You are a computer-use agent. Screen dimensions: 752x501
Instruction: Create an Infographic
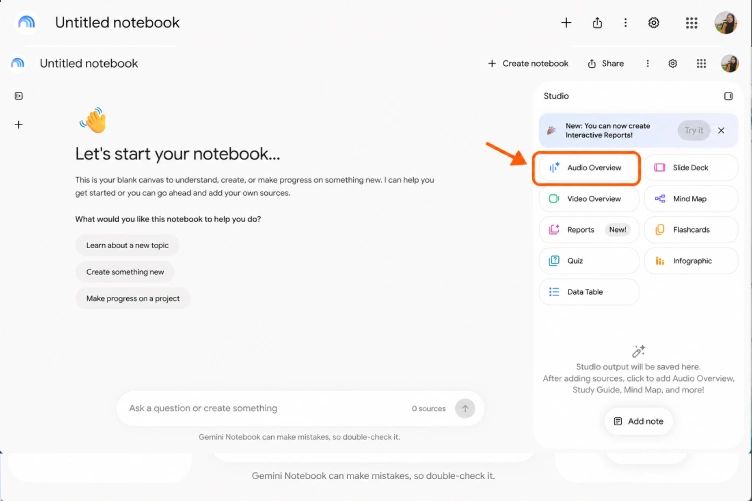691,261
